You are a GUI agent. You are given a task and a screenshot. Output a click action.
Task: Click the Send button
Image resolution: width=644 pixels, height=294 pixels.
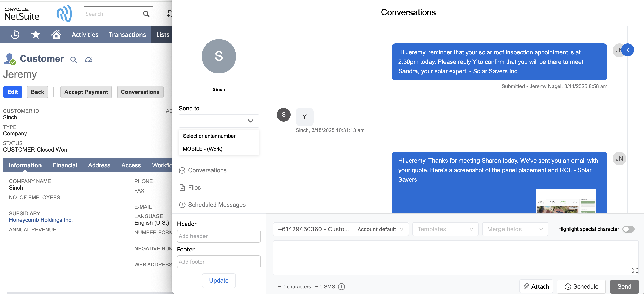click(624, 286)
